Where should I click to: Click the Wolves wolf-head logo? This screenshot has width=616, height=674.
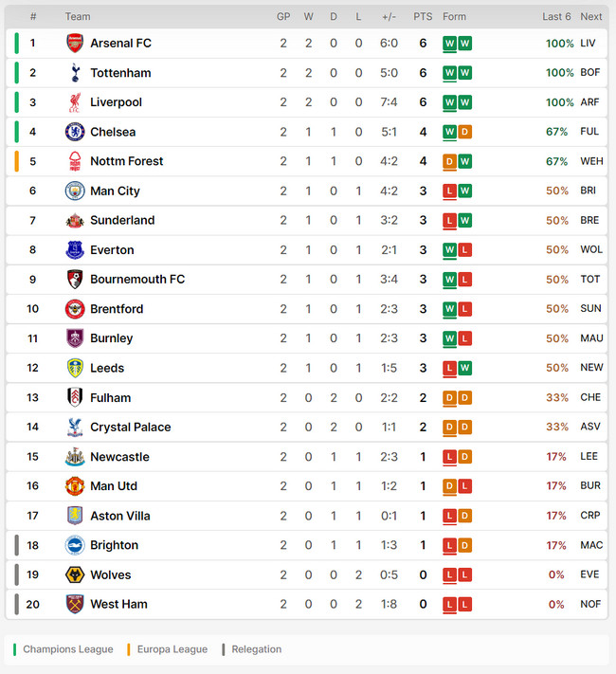[x=75, y=574]
